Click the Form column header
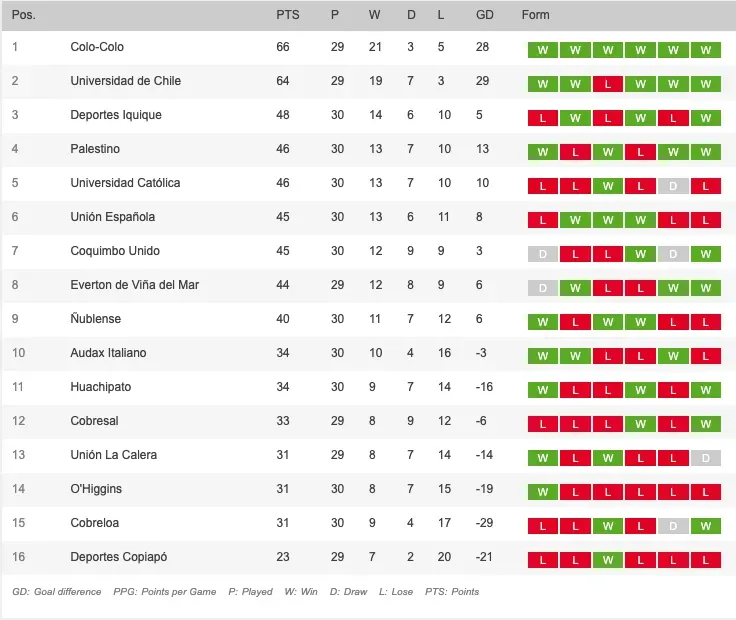Viewport: 736px width, 620px height. (535, 15)
